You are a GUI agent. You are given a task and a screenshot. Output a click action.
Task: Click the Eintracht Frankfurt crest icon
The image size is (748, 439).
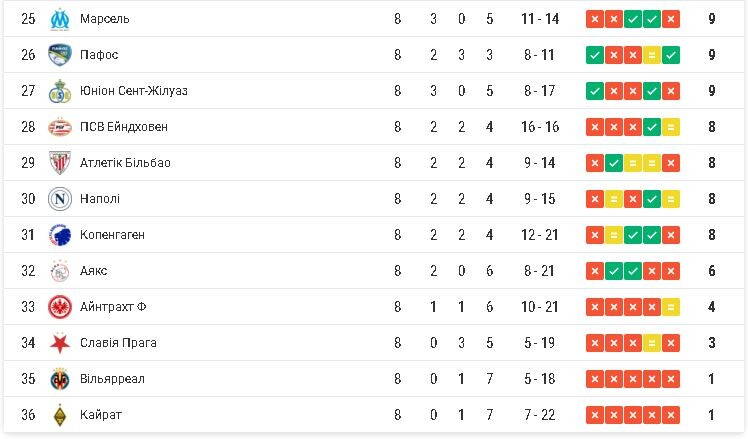59,307
